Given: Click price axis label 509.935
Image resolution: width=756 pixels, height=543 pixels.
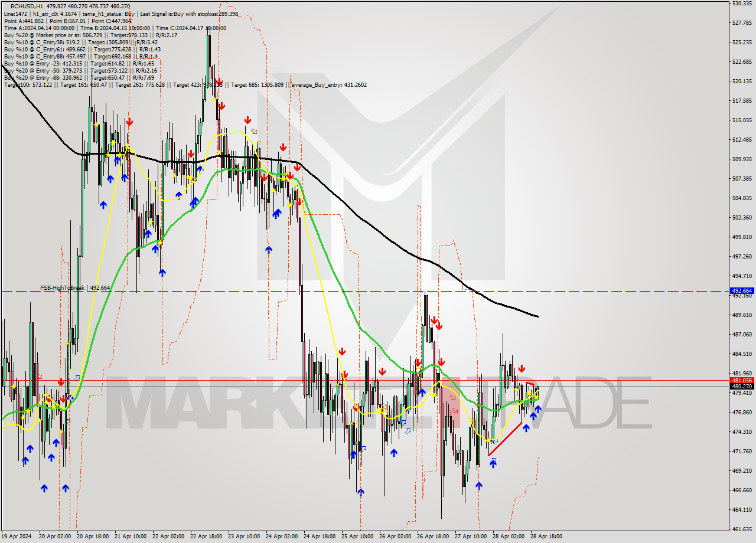Looking at the screenshot, I should (741, 159).
